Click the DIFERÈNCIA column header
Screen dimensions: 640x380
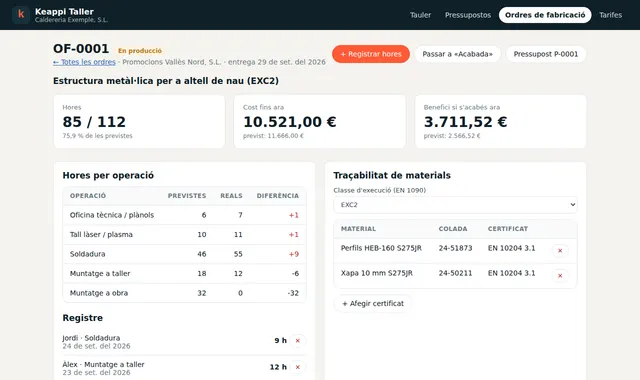(278, 196)
